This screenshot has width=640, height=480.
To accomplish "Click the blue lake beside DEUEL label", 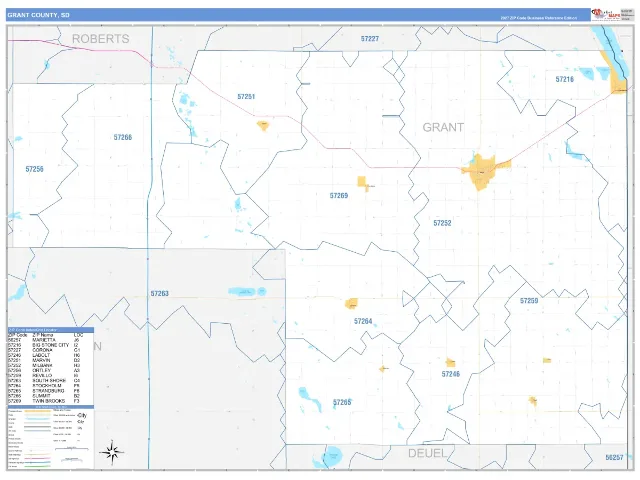I will pyautogui.click(x=332, y=456).
